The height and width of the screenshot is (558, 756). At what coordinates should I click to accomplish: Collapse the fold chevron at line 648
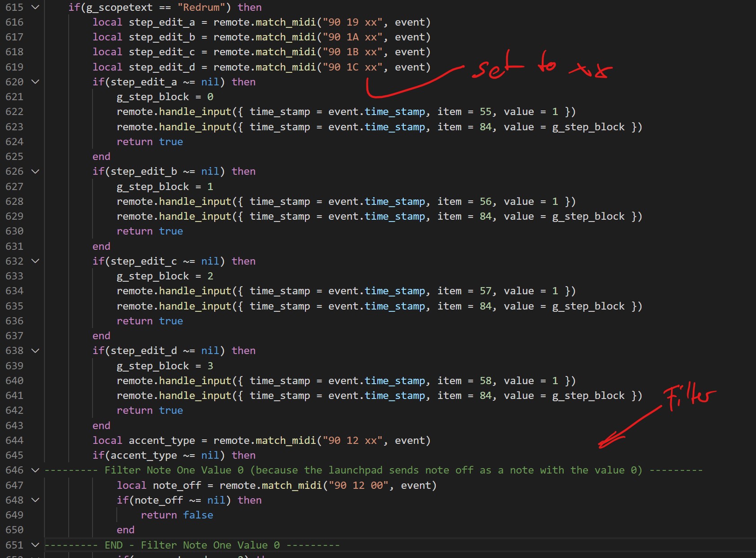[35, 500]
